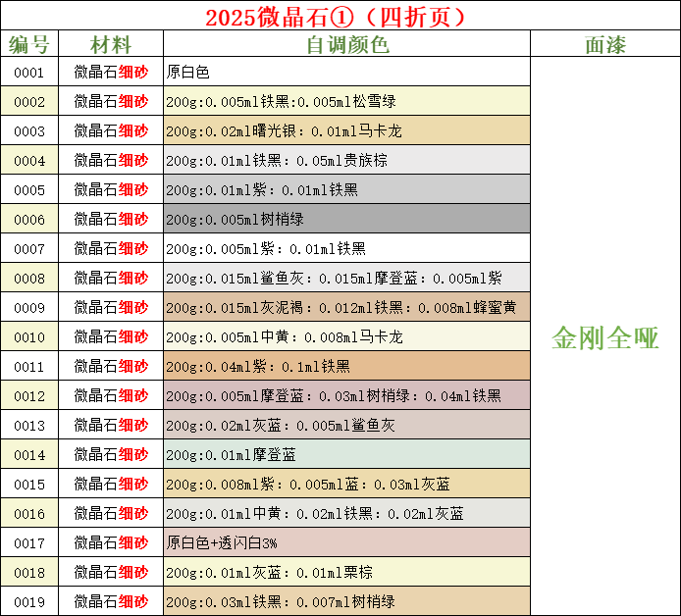
Task: Select the 0.04ml紫 0.1ml铁黑 orange cell
Action: (346, 367)
